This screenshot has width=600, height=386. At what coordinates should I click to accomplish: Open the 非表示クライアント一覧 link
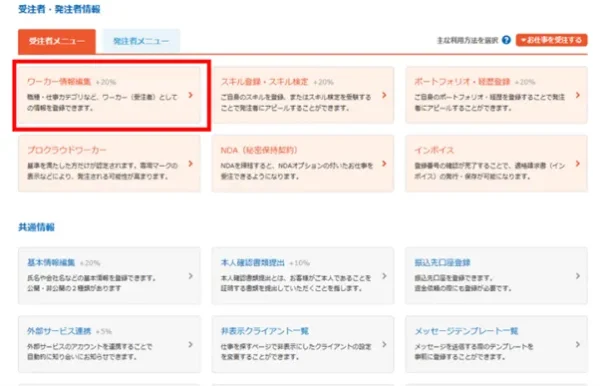coord(265,331)
